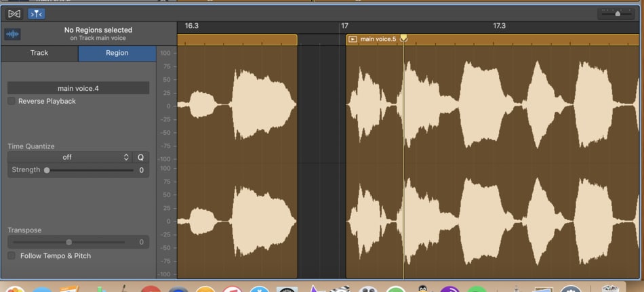The height and width of the screenshot is (292, 644).
Task: Enable Follow Tempo & Pitch checkbox
Action: point(12,256)
